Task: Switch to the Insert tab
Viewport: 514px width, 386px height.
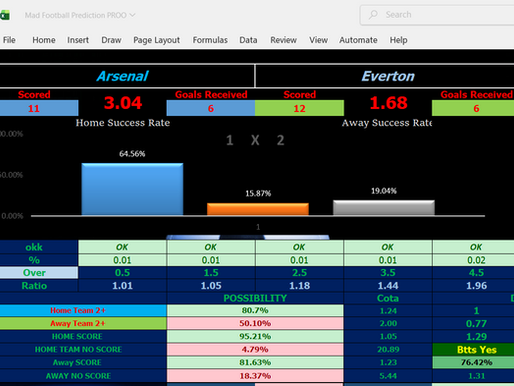Action: tap(78, 40)
